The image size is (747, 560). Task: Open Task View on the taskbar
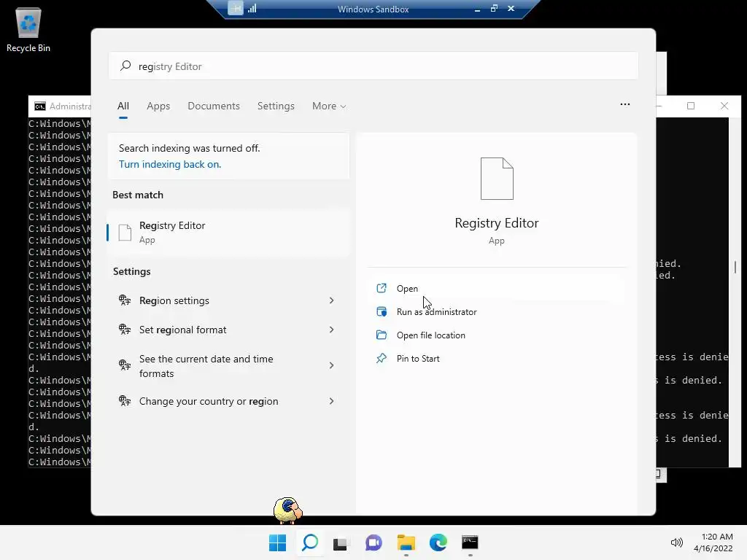point(340,543)
